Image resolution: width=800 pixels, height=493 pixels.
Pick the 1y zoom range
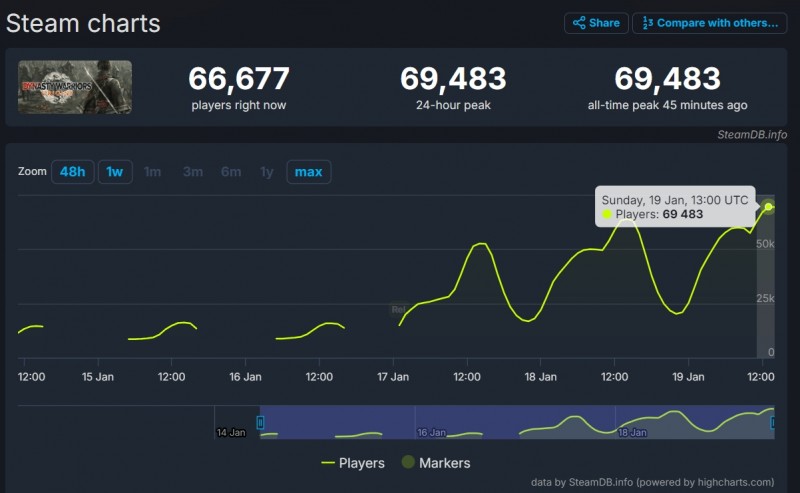click(266, 172)
